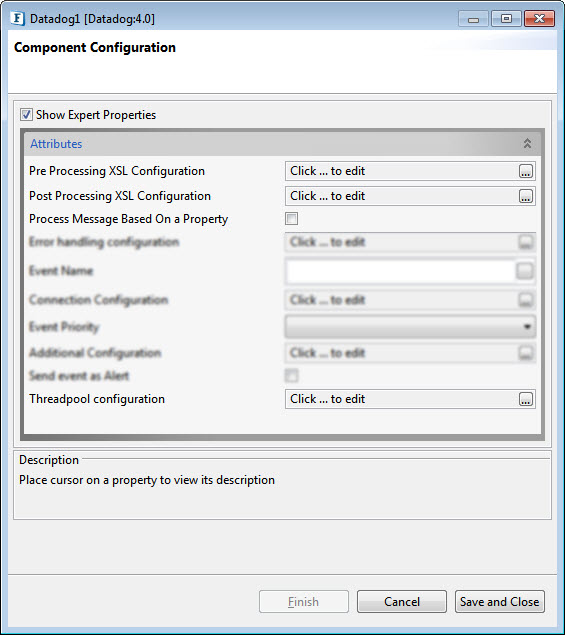Open Post Processing XSL Configuration ellipsis button

[526, 196]
